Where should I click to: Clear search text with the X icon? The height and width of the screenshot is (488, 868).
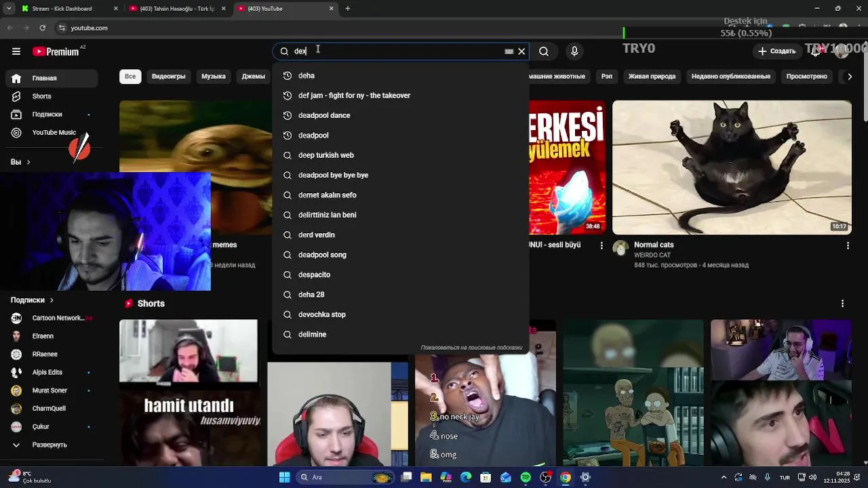[x=521, y=52]
